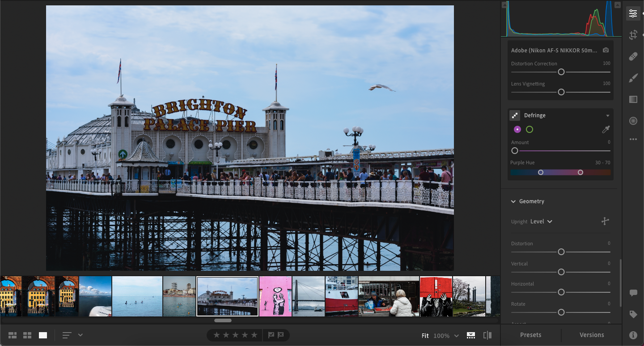Image resolution: width=644 pixels, height=346 pixels.
Task: Open the Upright Level dropdown
Action: click(542, 222)
